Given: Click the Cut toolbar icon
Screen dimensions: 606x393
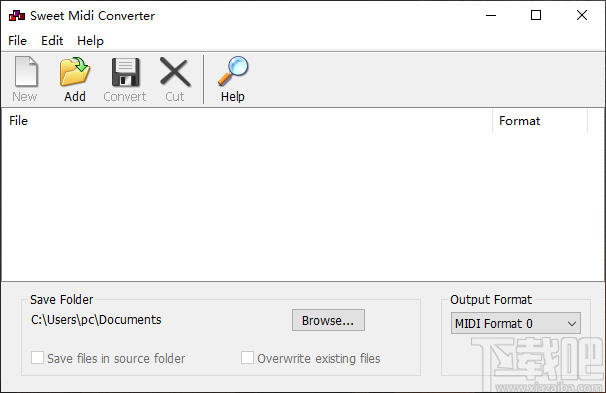Looking at the screenshot, I should [x=175, y=72].
